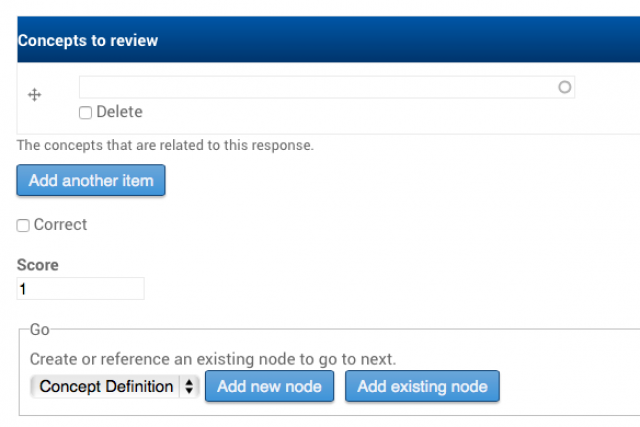Click the "Create or reference an existing node" description

tap(213, 359)
